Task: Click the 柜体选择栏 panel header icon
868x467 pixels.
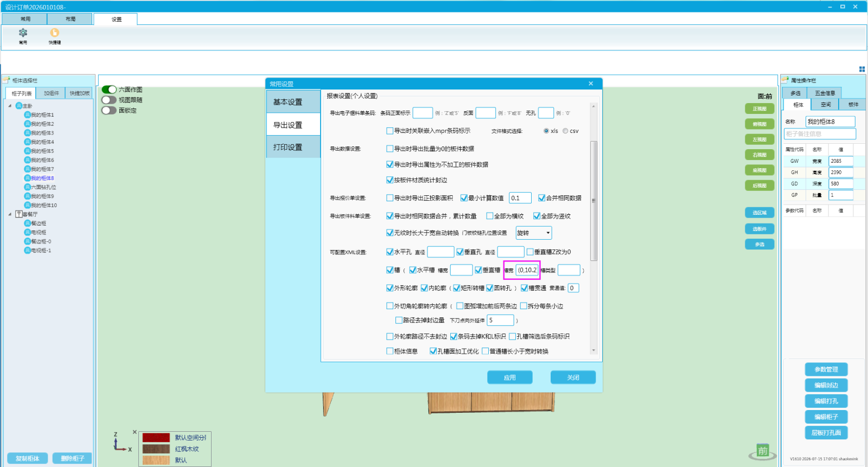Action: tap(7, 80)
